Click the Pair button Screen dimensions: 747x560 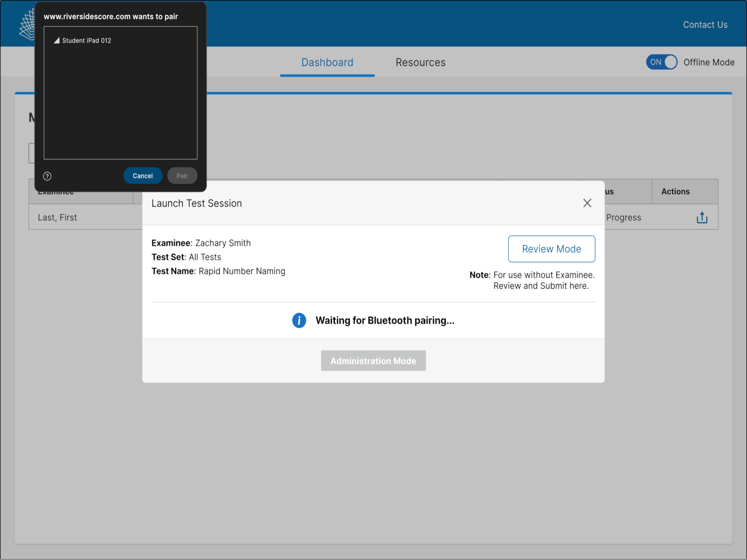pos(182,176)
